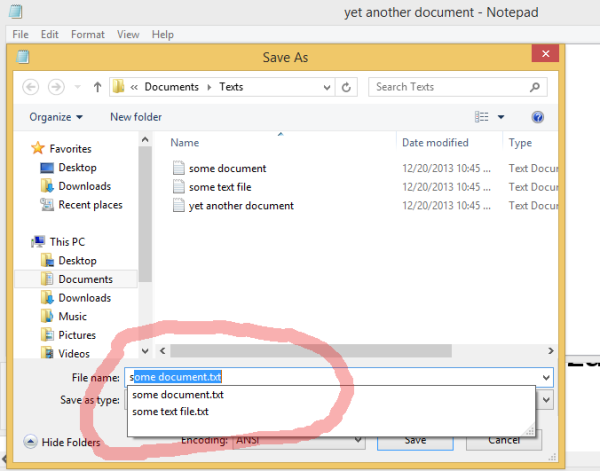Expand the Save as type dropdown arrow
600x471 pixels.
546,400
